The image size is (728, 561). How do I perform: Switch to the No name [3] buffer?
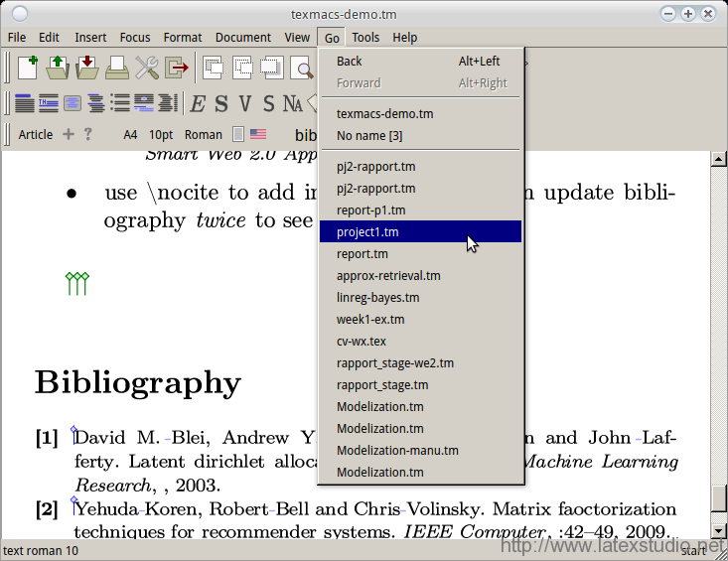[421, 135]
